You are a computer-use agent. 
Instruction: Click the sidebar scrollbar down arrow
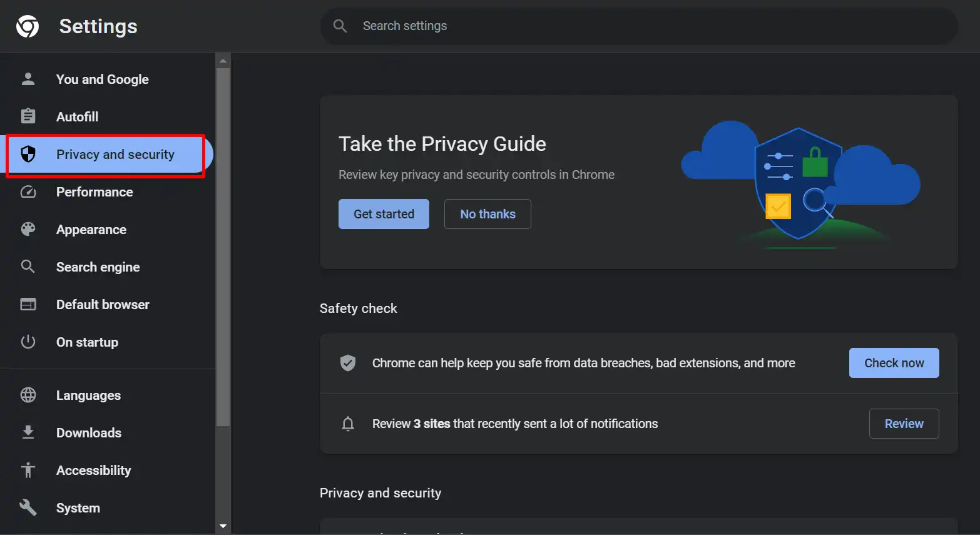(x=223, y=526)
